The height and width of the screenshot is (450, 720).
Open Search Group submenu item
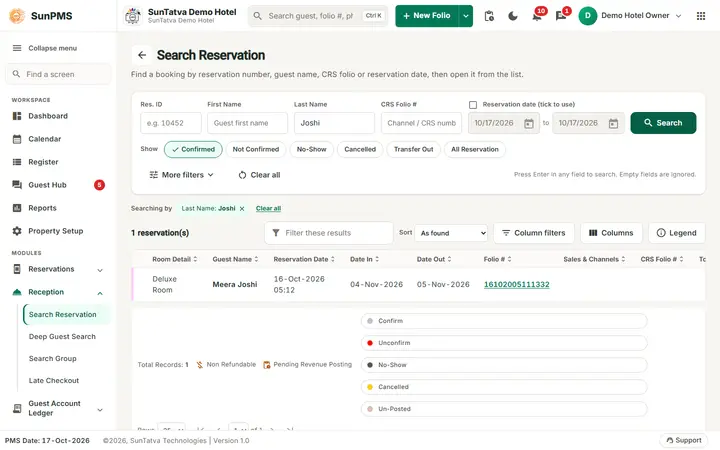tap(52, 359)
